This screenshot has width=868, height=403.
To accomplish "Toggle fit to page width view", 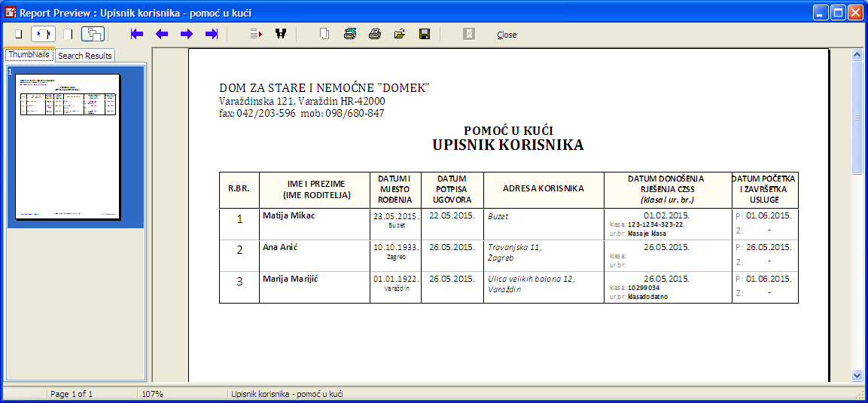I will pyautogui.click(x=43, y=34).
